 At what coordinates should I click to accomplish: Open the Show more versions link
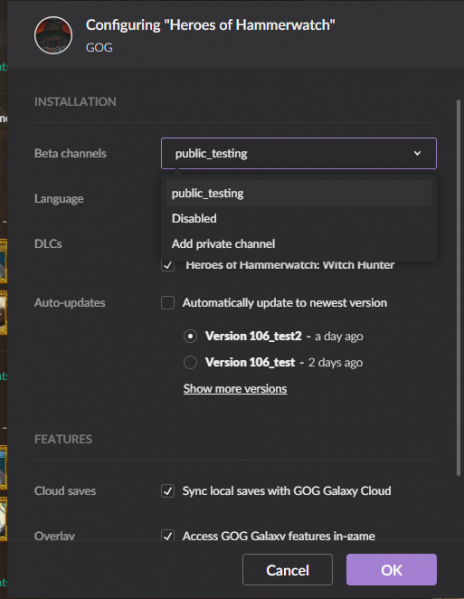[235, 389]
